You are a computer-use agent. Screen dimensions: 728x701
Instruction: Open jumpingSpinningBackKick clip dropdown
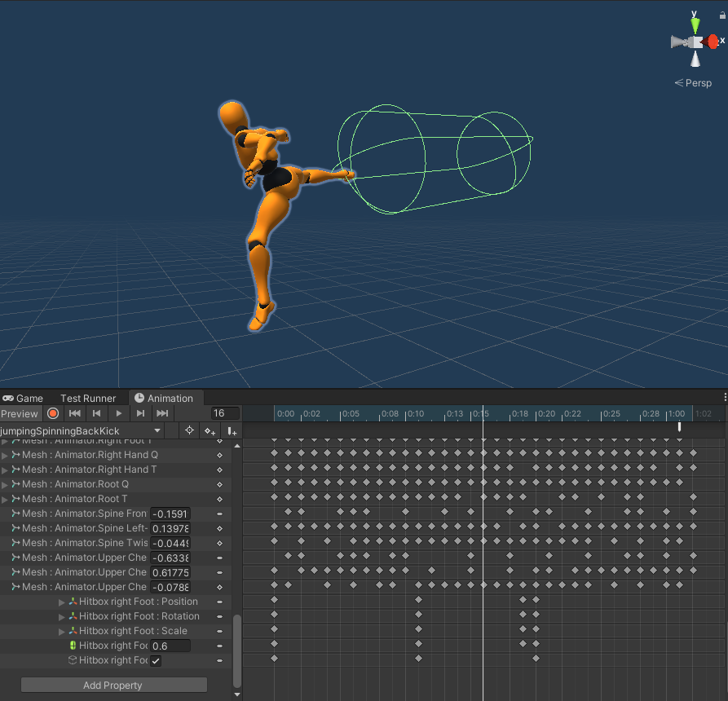82,431
